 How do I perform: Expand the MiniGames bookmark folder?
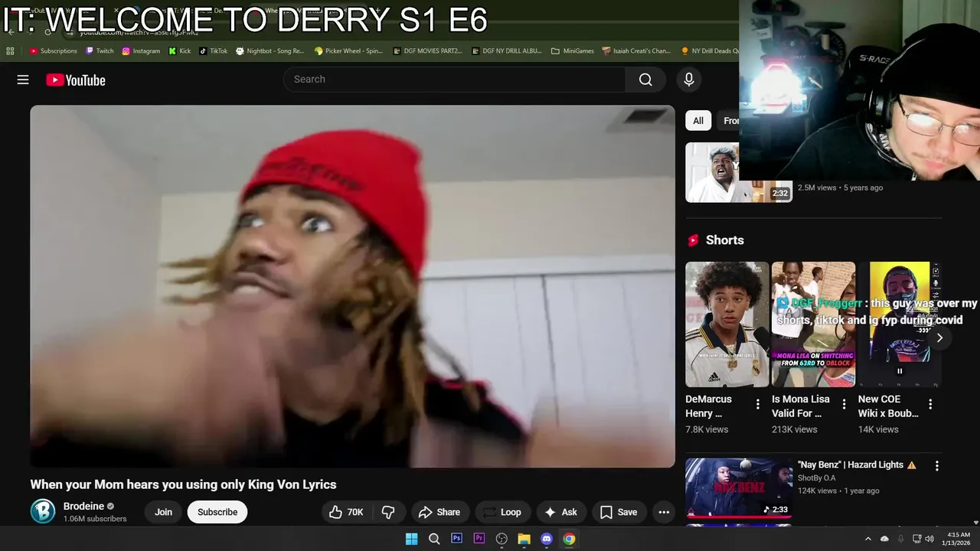click(x=573, y=51)
